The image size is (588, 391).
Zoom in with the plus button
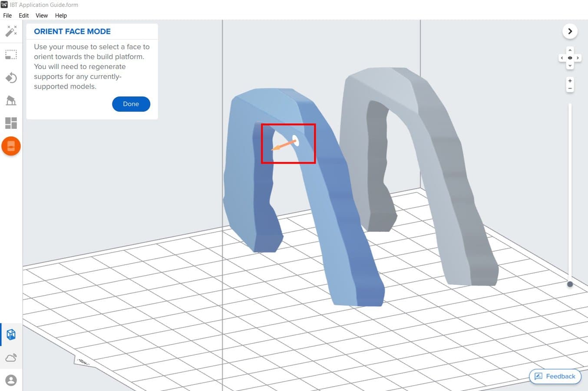[x=570, y=81]
